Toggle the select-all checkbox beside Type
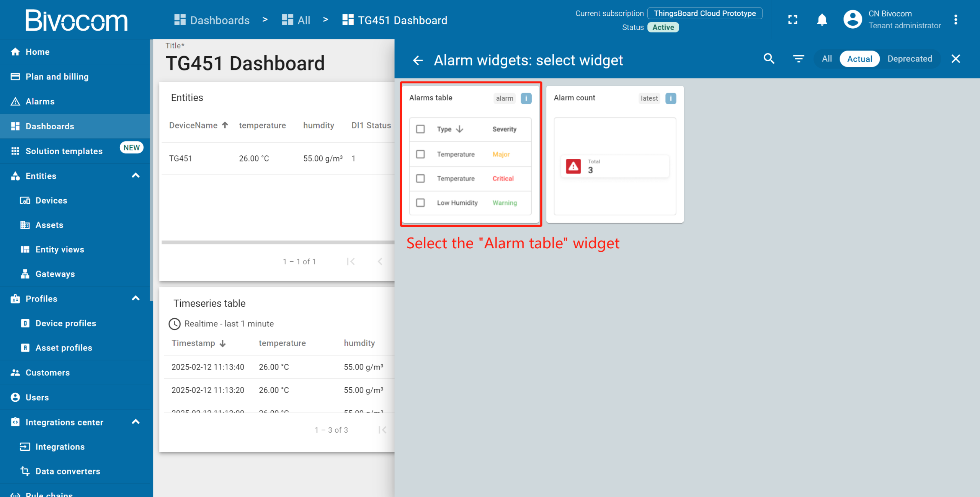The width and height of the screenshot is (980, 497). pyautogui.click(x=420, y=129)
